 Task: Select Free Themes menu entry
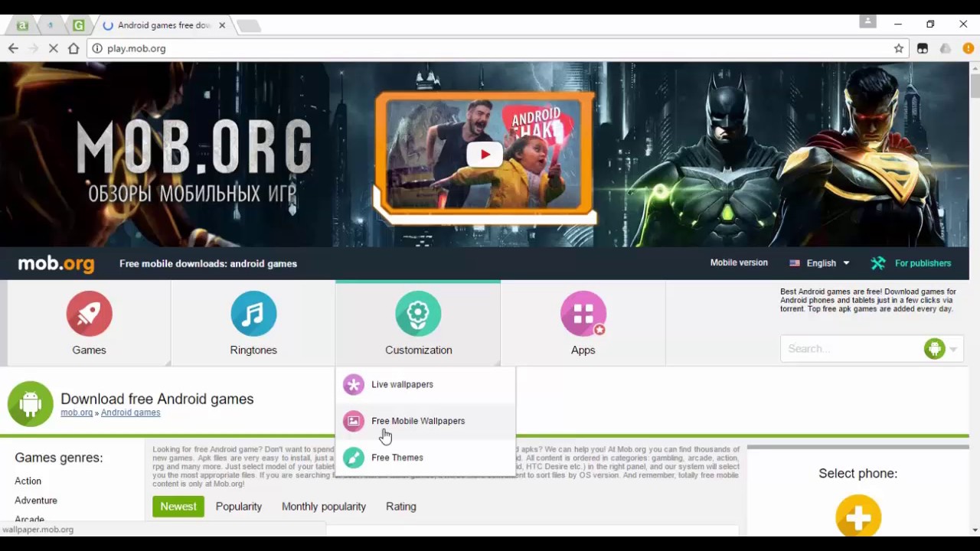[x=425, y=458]
